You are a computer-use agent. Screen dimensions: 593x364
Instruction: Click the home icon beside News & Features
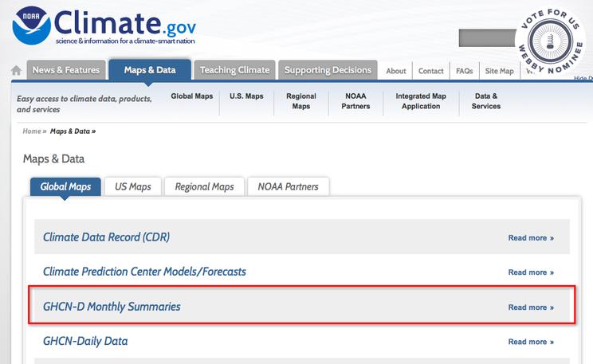[x=16, y=71]
